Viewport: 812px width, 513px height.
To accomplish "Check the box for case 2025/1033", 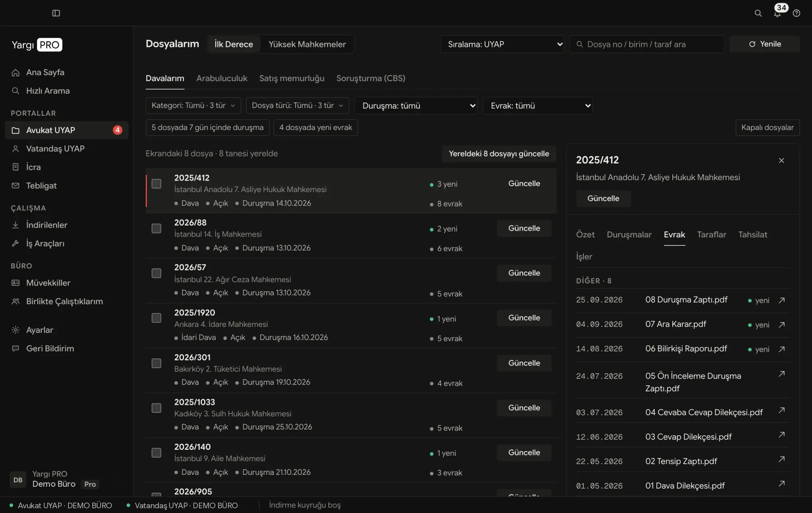I will coord(156,408).
